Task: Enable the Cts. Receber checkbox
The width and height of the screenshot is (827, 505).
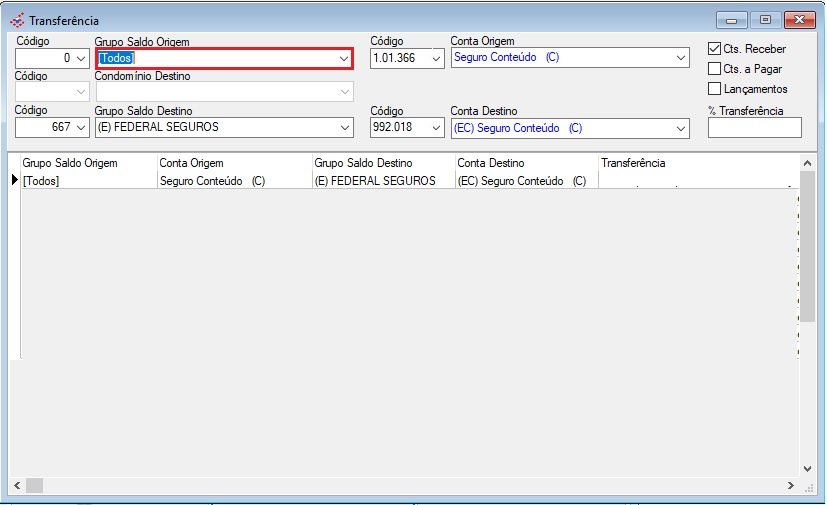Action: [x=715, y=48]
